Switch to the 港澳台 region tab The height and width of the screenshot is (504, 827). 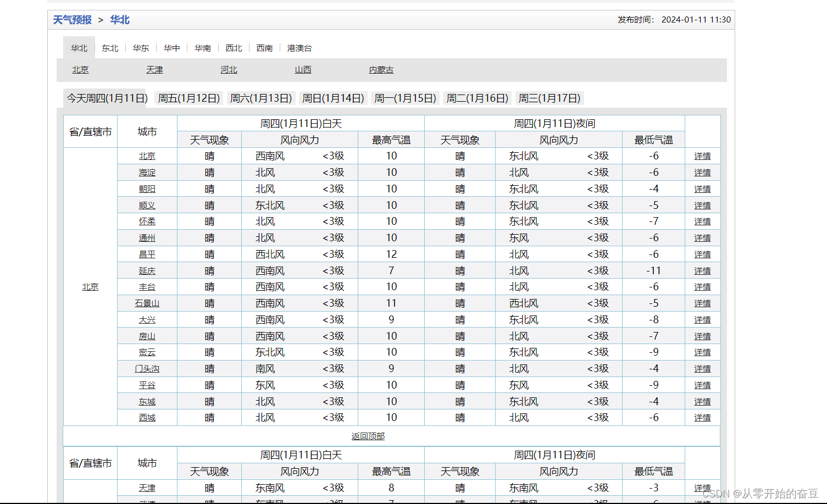(299, 48)
